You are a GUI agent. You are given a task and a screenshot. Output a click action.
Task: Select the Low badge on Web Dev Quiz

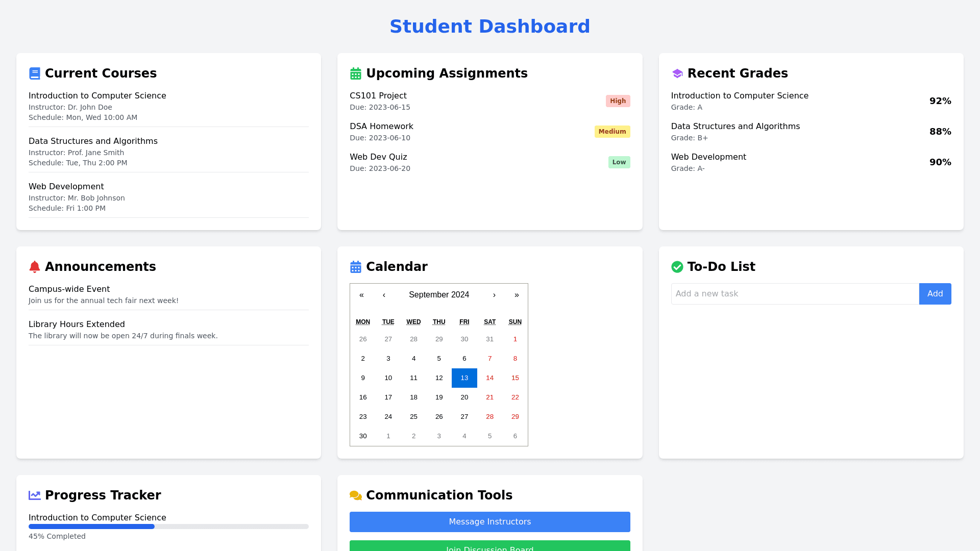click(619, 162)
